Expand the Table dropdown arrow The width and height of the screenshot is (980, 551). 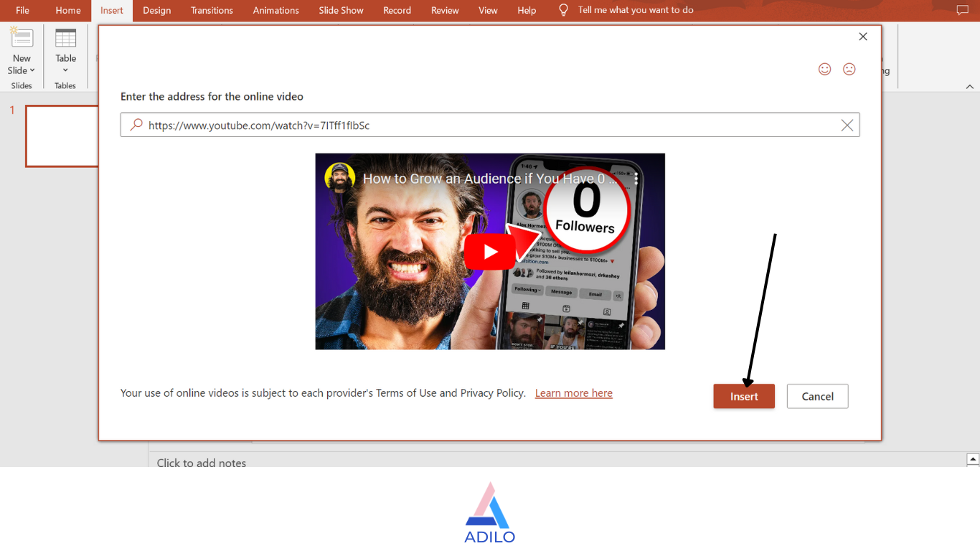[x=65, y=70]
